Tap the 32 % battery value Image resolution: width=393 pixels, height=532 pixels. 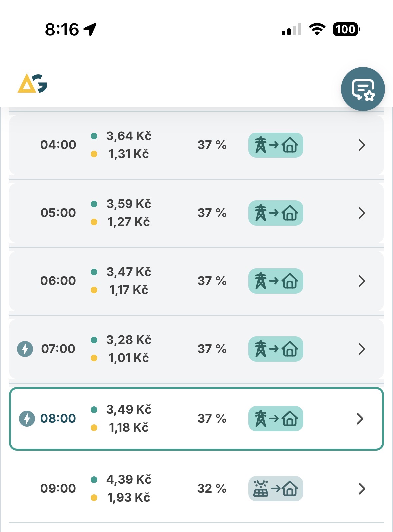tap(212, 489)
